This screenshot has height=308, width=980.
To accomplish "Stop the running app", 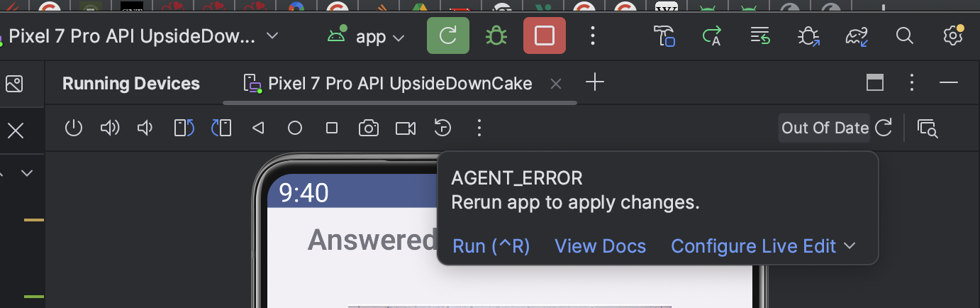I will click(544, 35).
